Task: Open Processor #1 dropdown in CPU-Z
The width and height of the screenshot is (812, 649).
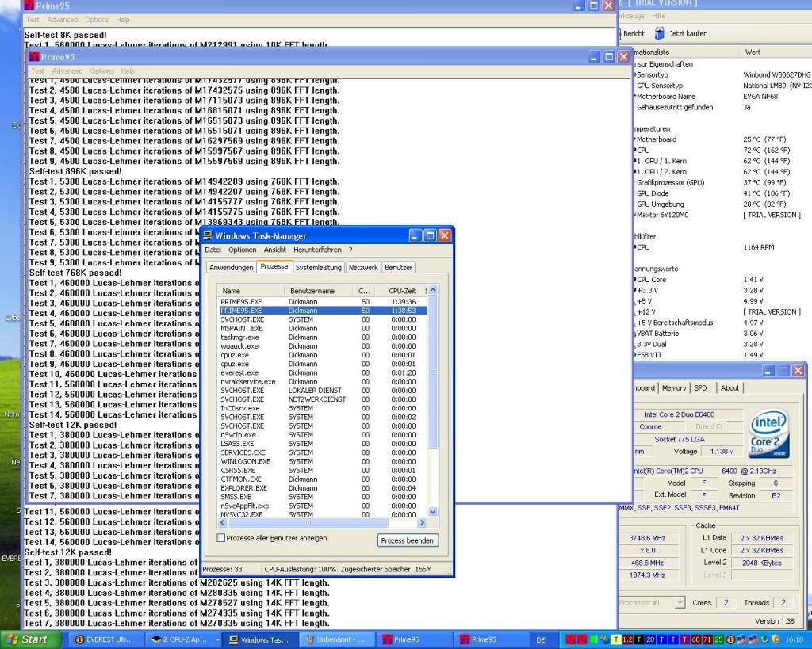Action: (652, 602)
